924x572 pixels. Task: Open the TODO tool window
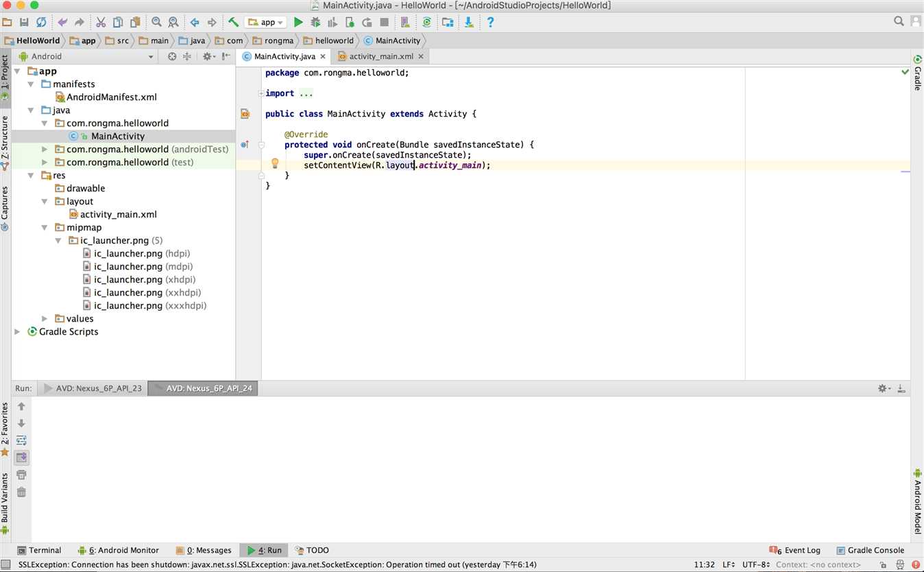311,550
